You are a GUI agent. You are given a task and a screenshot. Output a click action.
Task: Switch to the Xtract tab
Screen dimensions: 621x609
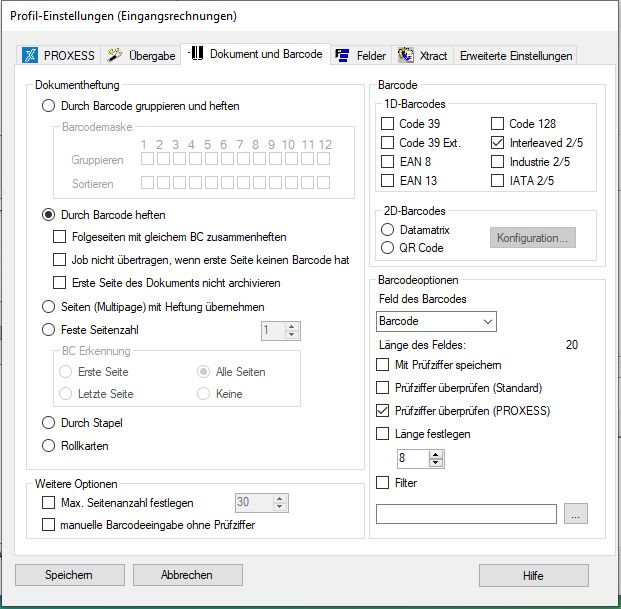pyautogui.click(x=422, y=56)
